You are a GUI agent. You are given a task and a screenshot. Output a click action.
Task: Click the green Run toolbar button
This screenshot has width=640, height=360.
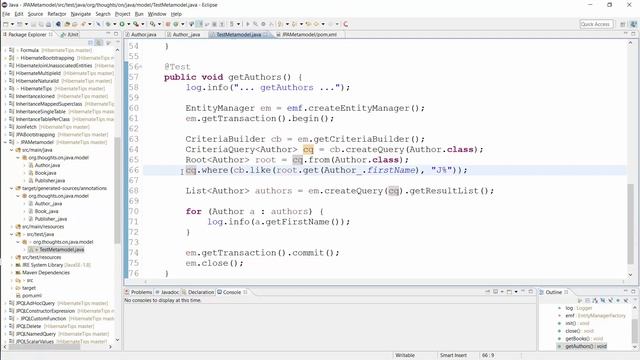click(122, 24)
